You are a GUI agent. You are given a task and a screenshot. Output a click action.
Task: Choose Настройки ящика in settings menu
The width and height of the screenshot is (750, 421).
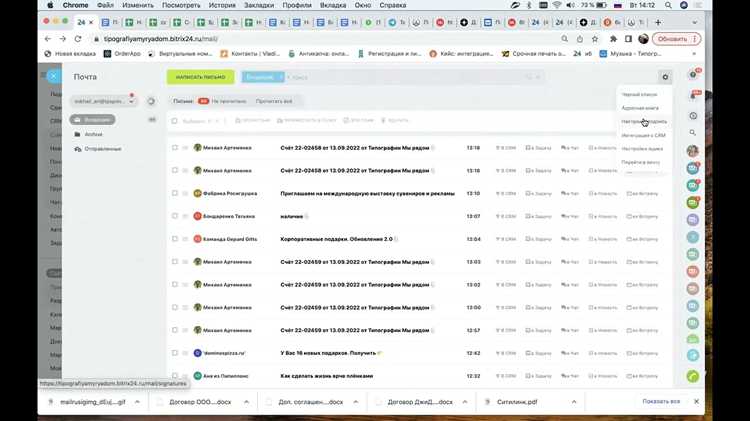click(x=642, y=149)
